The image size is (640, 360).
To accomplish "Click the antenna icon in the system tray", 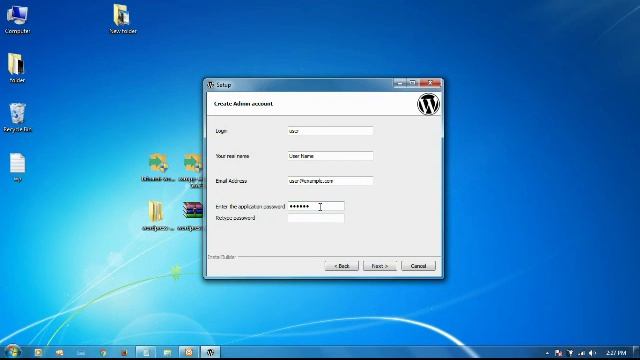I will 570,353.
